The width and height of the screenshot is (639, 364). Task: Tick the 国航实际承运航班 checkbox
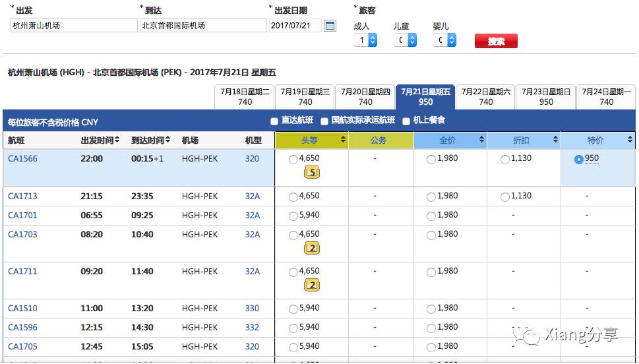point(324,121)
